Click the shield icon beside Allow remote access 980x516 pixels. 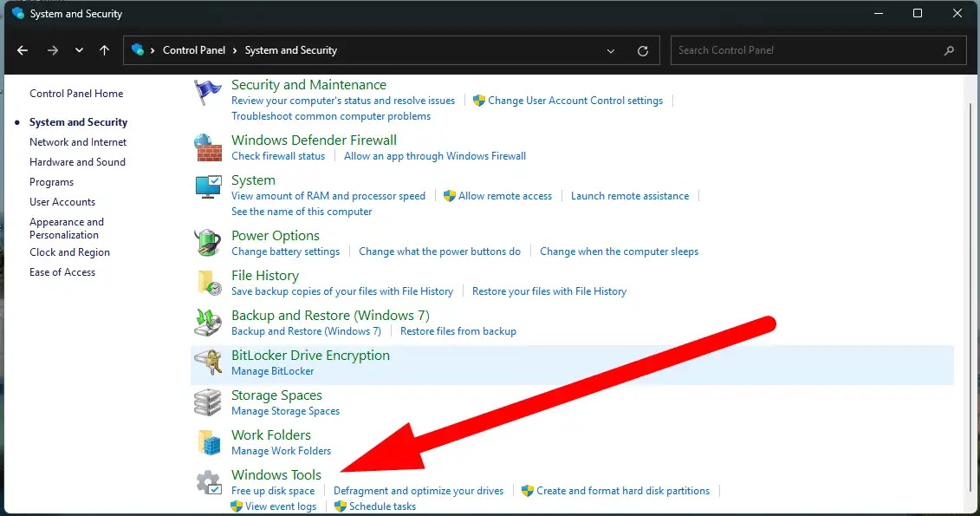click(x=450, y=196)
